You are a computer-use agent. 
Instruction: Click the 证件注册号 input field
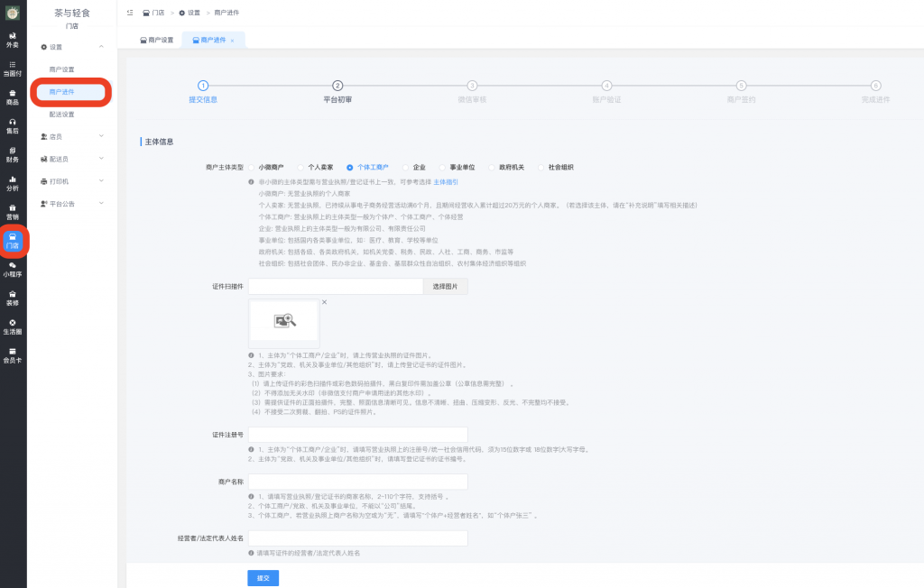(x=357, y=435)
